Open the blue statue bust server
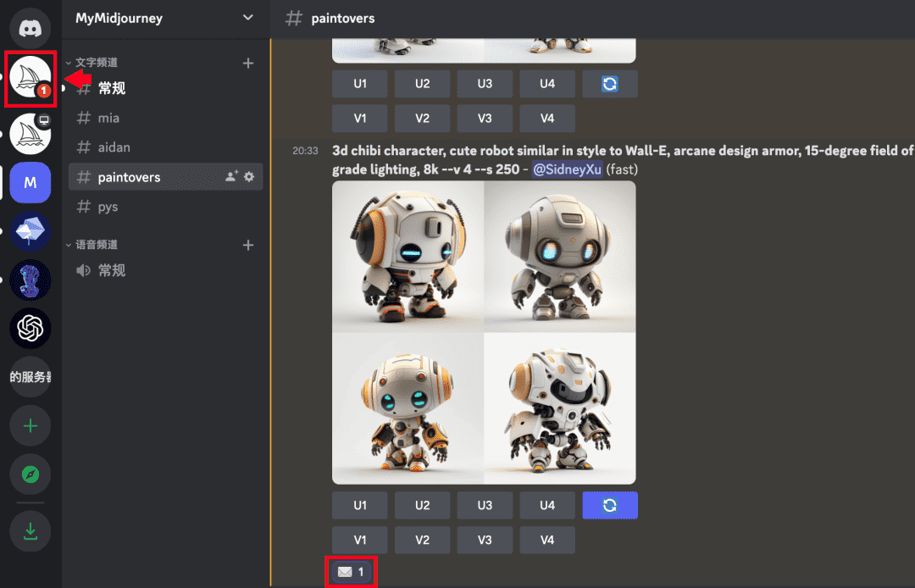Viewport: 915px width, 588px height. [30, 280]
